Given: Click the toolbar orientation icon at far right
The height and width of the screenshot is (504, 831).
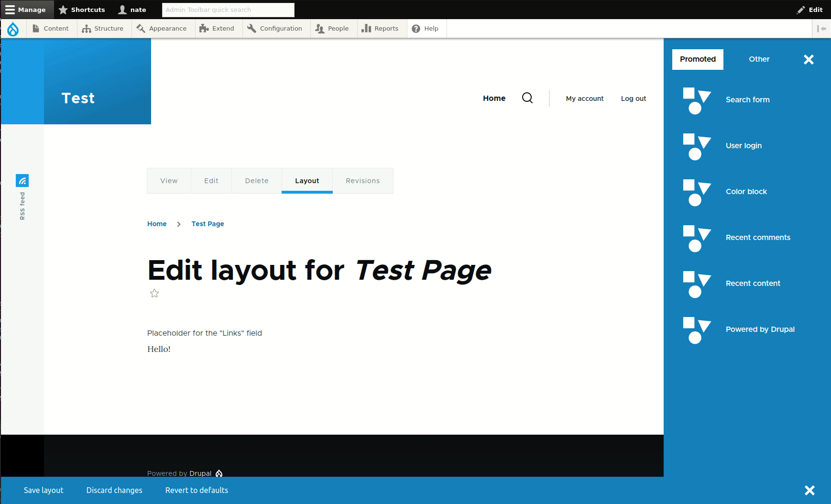Looking at the screenshot, I should [822, 28].
